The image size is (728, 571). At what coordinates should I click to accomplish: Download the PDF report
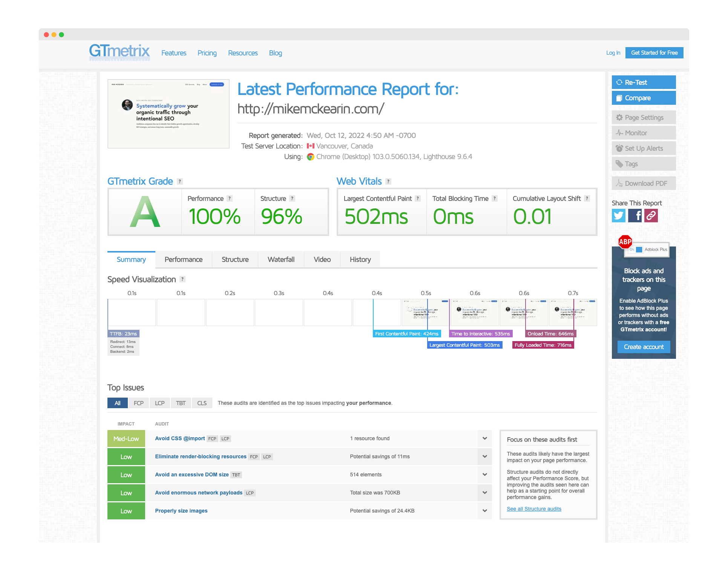[644, 183]
